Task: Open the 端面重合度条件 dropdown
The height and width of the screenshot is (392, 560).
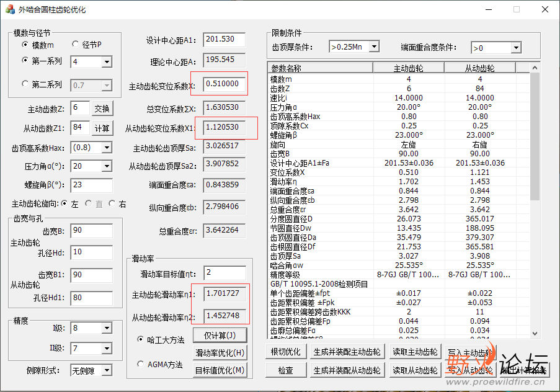Action: pos(516,48)
